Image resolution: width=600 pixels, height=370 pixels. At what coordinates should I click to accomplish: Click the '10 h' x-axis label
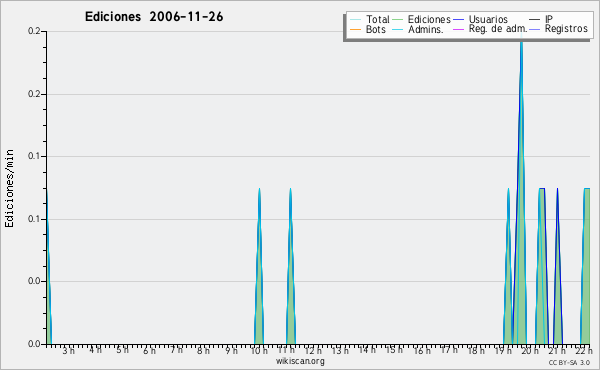259,350
